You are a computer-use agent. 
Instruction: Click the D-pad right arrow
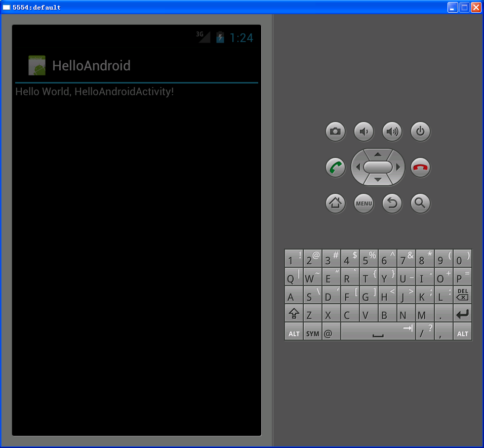point(398,167)
